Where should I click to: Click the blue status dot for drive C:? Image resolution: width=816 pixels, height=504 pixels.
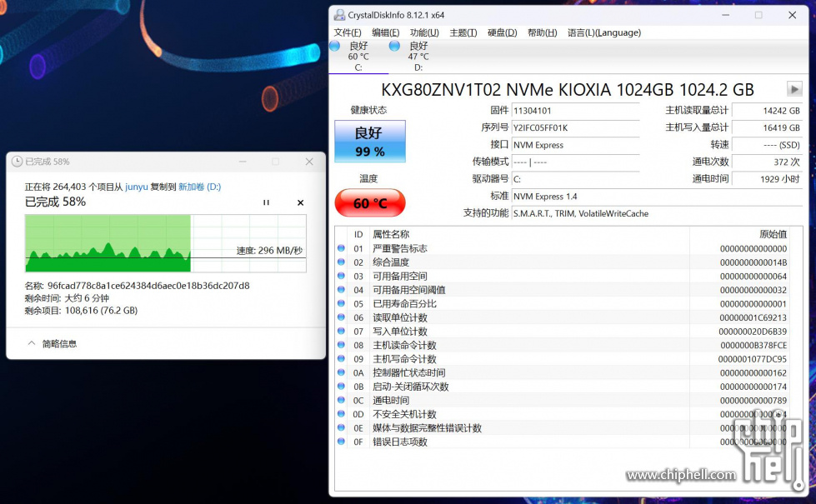point(334,46)
